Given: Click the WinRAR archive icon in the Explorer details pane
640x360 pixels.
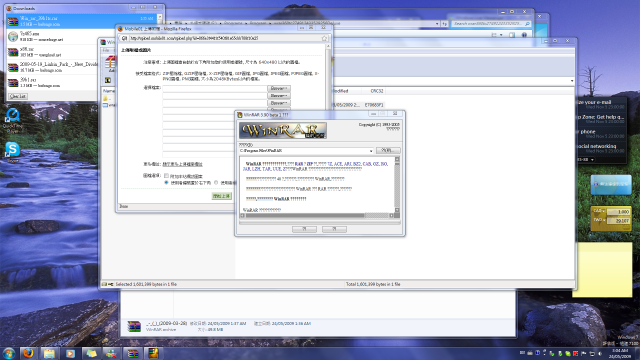Looking at the screenshot, I should pyautogui.click(x=134, y=326).
